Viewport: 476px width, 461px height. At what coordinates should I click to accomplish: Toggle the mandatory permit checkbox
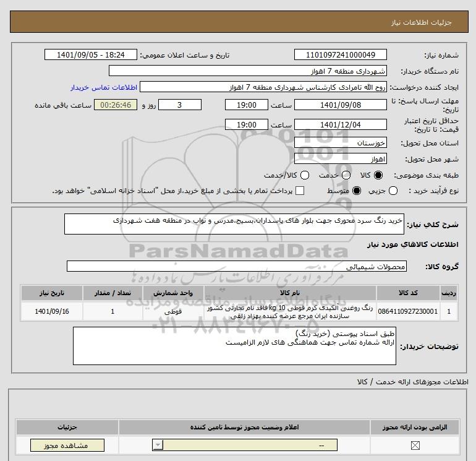click(x=415, y=446)
